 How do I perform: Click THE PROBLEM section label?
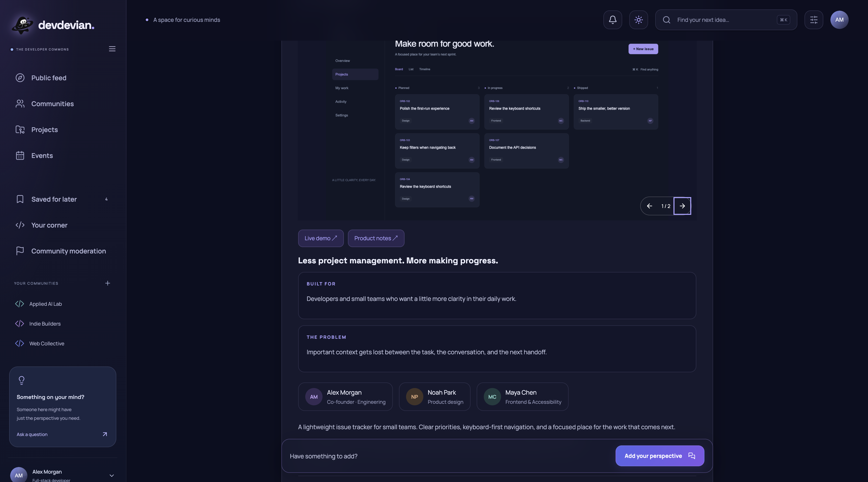pos(326,337)
